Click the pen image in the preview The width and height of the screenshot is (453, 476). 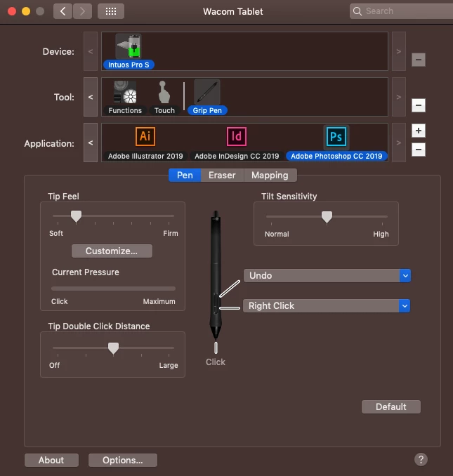coord(216,275)
